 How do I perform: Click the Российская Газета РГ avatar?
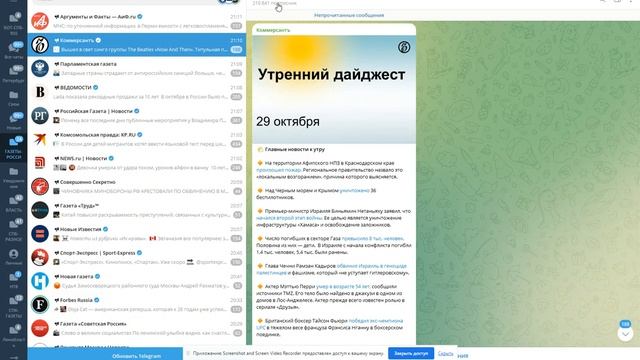pos(40,116)
